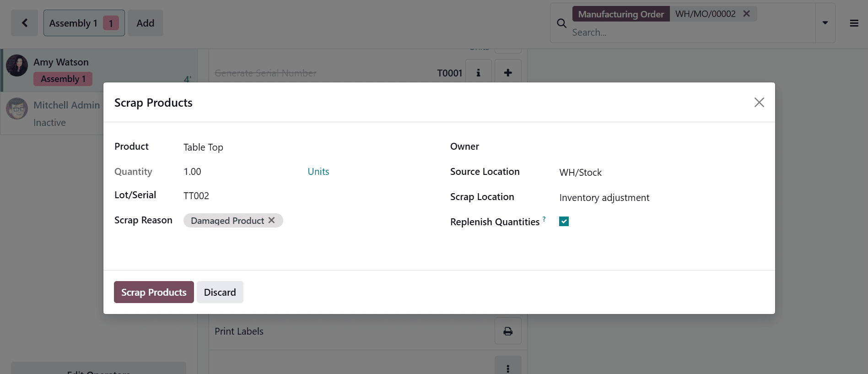Click the Search input box
868x374 pixels.
point(691,33)
